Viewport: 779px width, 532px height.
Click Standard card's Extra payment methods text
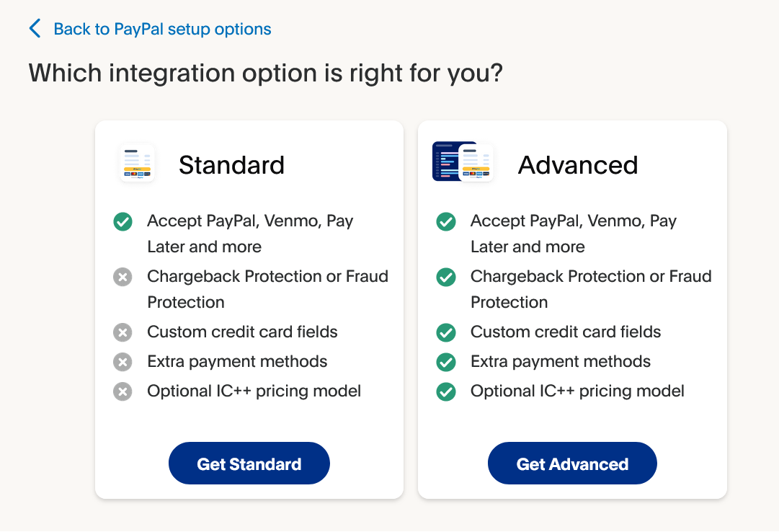click(238, 361)
